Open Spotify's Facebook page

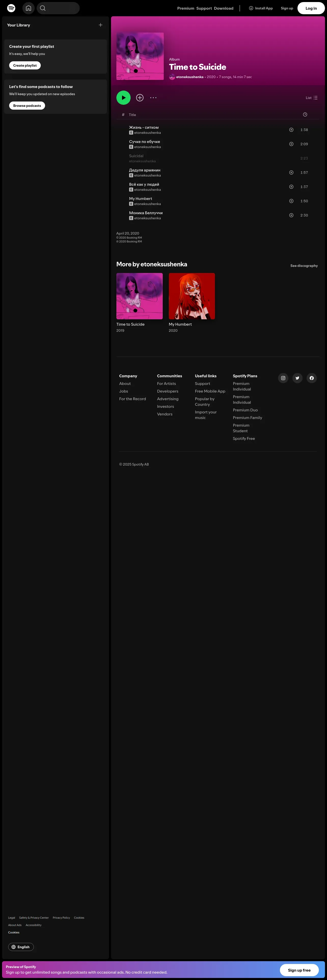312,378
